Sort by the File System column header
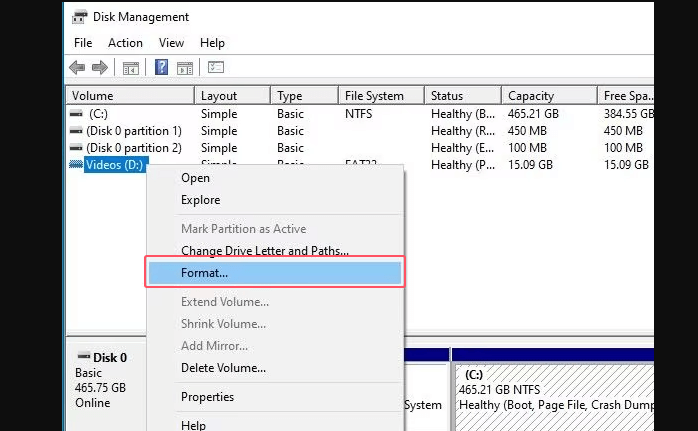698x431 pixels. tap(374, 96)
